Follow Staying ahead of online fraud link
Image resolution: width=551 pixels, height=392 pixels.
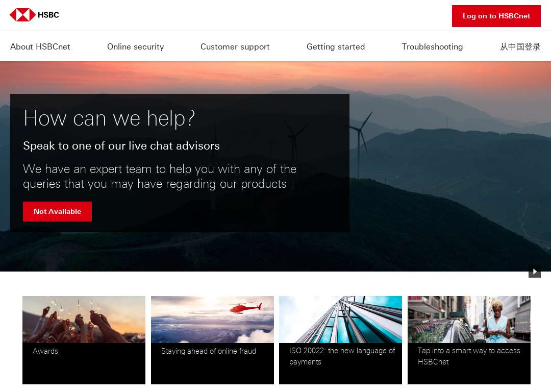[x=208, y=351]
